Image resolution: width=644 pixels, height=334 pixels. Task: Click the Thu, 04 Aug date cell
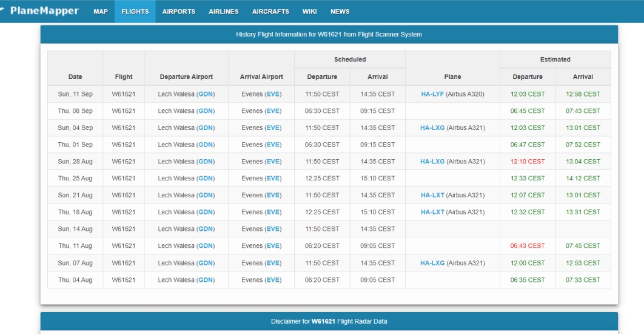point(75,280)
